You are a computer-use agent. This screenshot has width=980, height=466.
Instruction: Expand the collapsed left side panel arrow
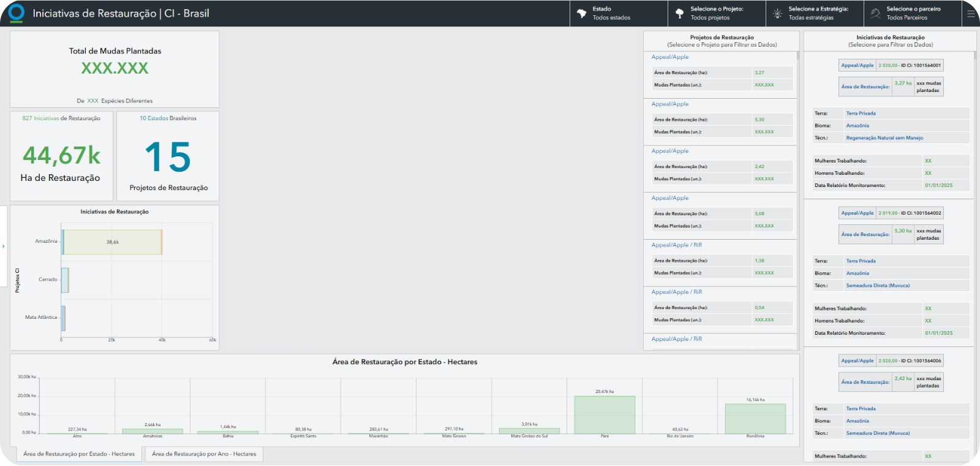pos(3,246)
